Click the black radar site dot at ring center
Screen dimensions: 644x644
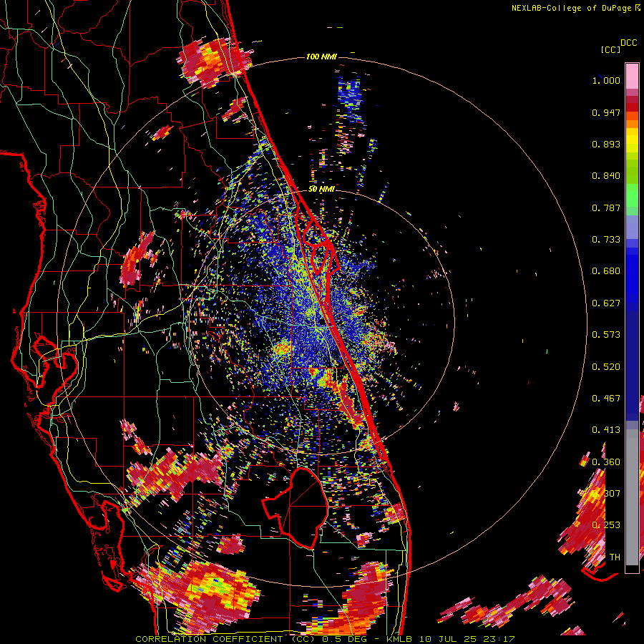click(321, 322)
